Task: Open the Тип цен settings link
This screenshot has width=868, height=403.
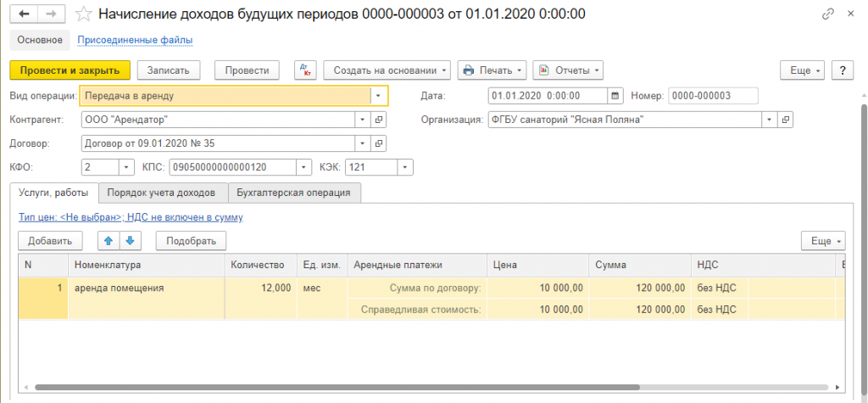Action: (131, 217)
